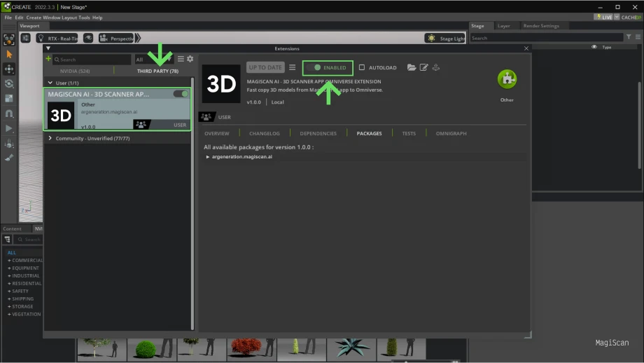
Task: Open the viewport eye visibility menu
Action: pos(88,39)
